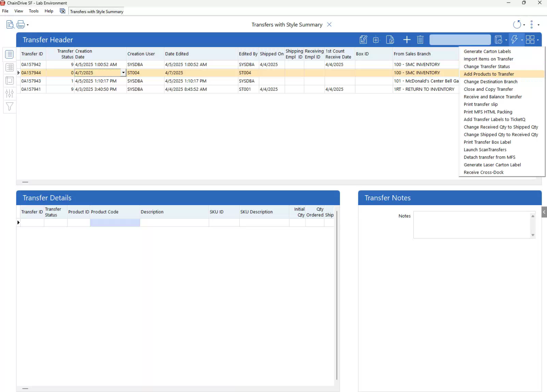Screen dimensions: 547x392
Task: Open the Tools menu
Action: pyautogui.click(x=34, y=11)
